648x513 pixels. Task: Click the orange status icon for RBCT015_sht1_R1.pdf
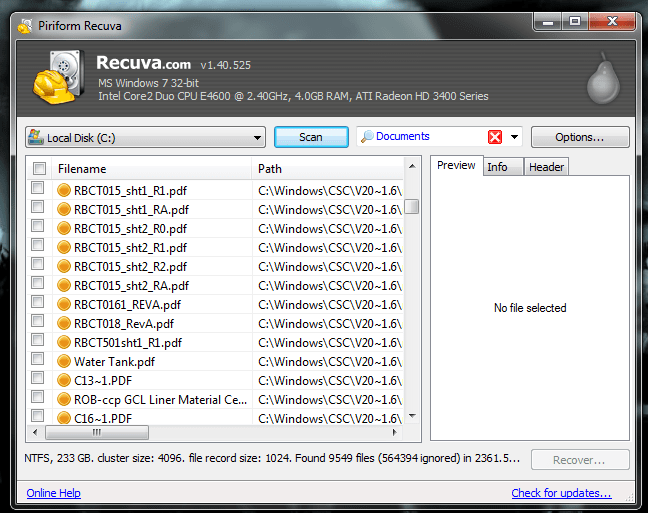64,190
